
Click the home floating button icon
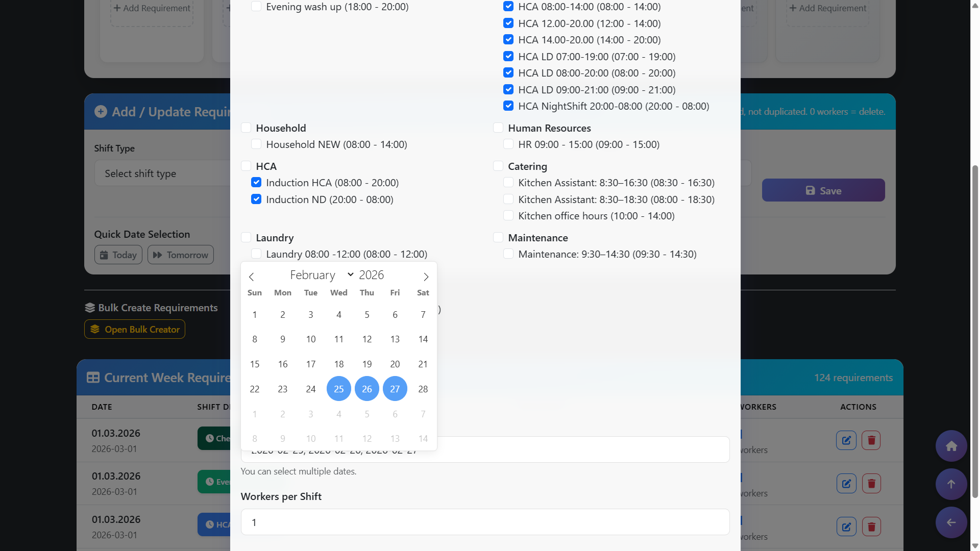click(951, 446)
